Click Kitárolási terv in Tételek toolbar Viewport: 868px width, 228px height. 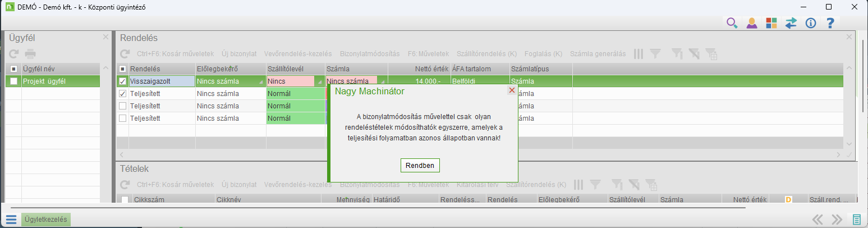coord(477,184)
